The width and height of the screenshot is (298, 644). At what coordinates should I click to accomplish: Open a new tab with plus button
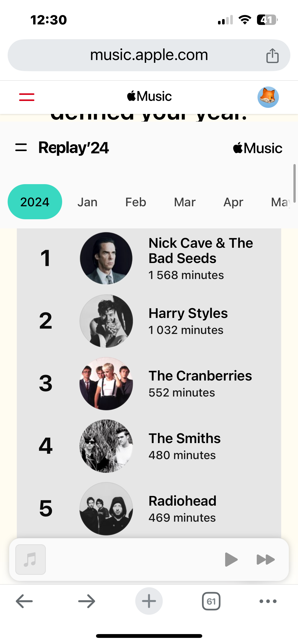149,601
